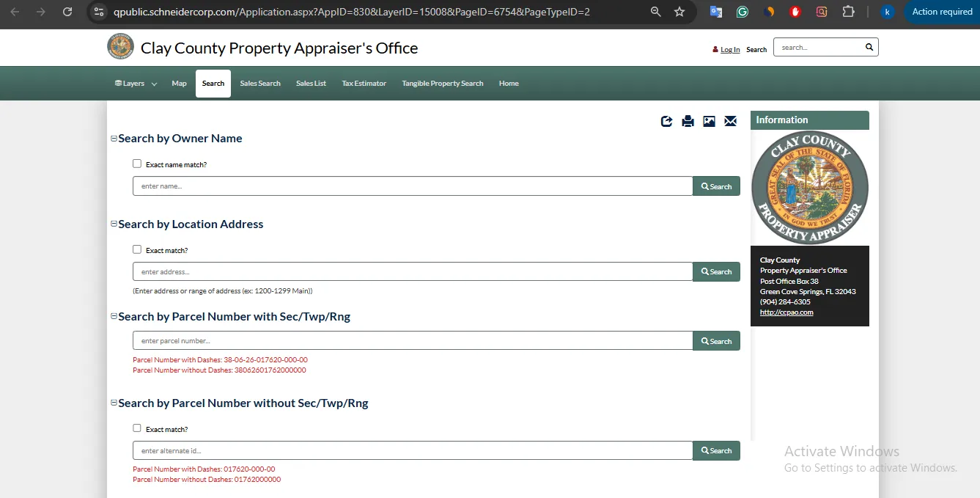Click the picture image icon in page toolbar
This screenshot has height=498, width=980.
point(709,121)
